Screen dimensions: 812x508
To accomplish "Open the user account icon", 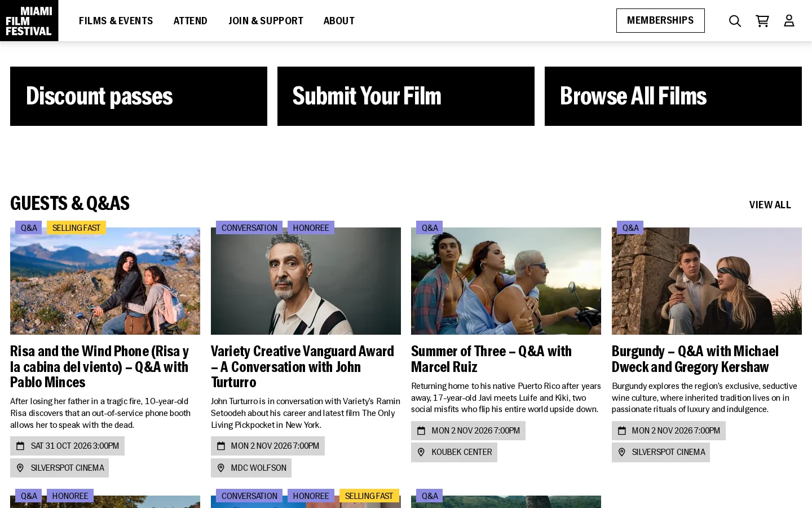I will pos(789,21).
